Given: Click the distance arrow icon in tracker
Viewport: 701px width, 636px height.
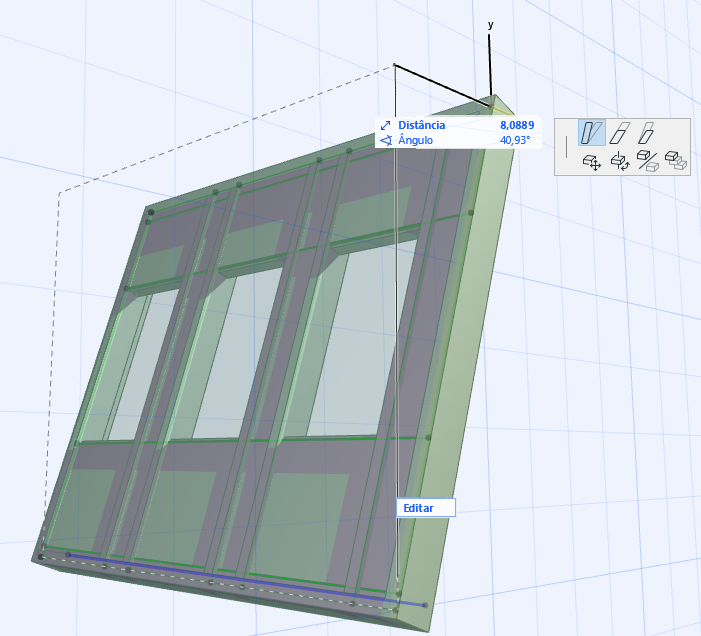Looking at the screenshot, I should click(x=385, y=126).
